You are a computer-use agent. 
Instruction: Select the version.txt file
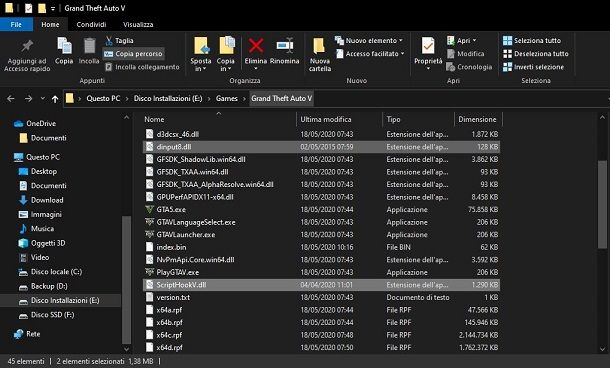tap(321, 297)
